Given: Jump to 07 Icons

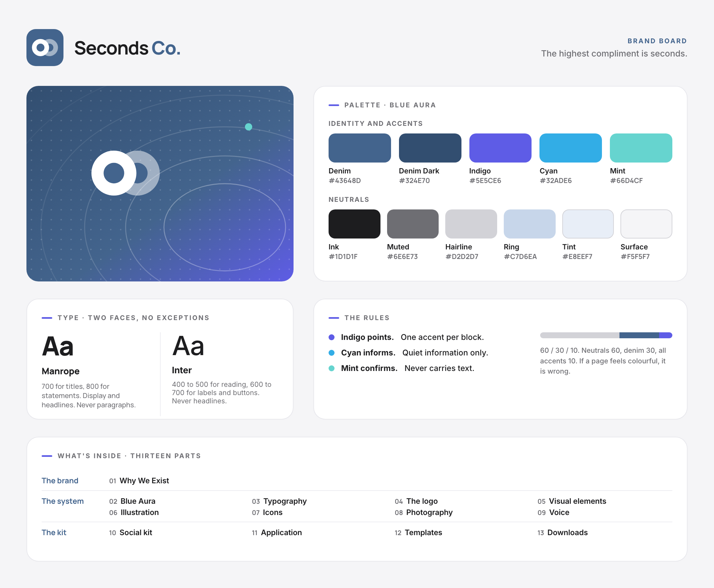Looking at the screenshot, I should pyautogui.click(x=267, y=512).
